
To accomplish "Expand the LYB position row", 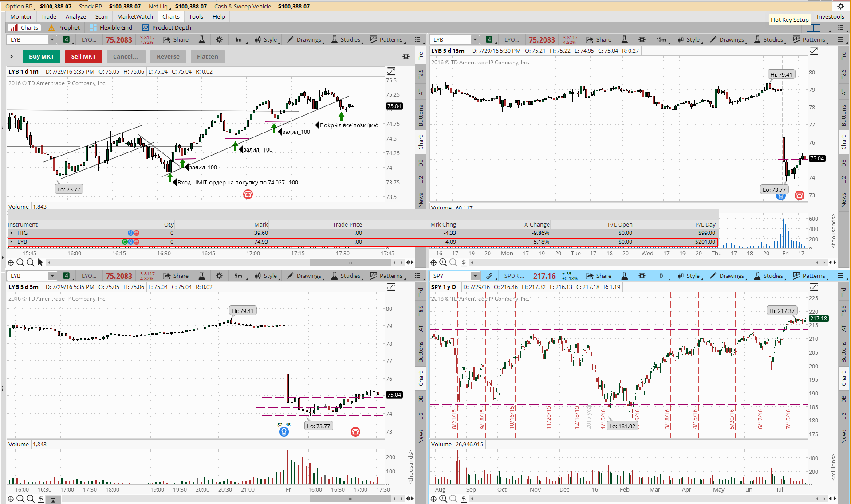I will 11,242.
